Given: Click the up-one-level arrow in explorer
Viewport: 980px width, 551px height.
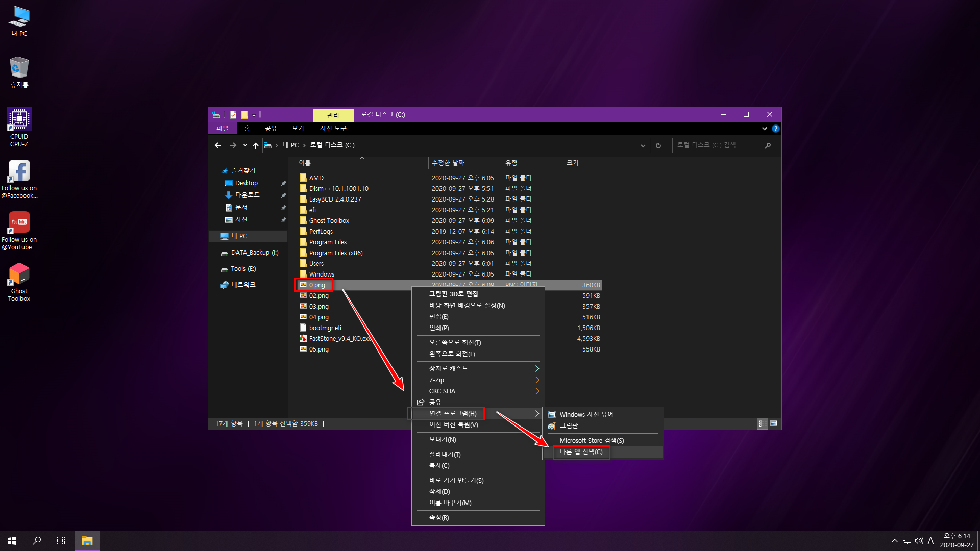Looking at the screenshot, I should point(256,145).
